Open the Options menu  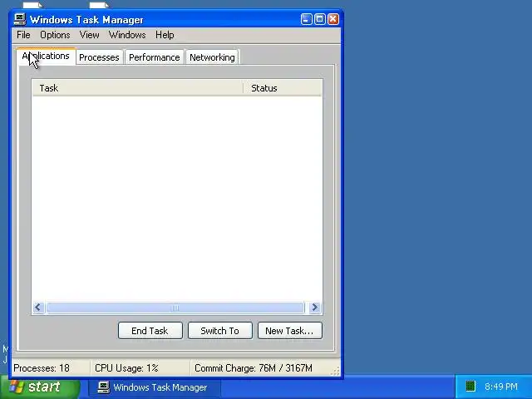(55, 35)
